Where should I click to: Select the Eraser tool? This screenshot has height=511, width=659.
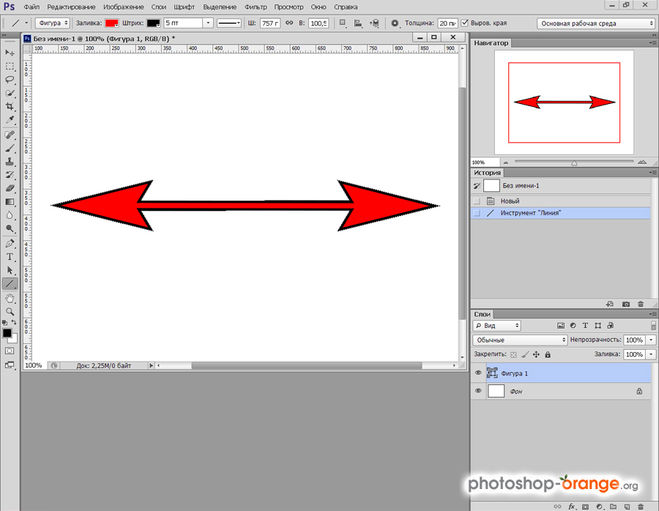point(10,188)
